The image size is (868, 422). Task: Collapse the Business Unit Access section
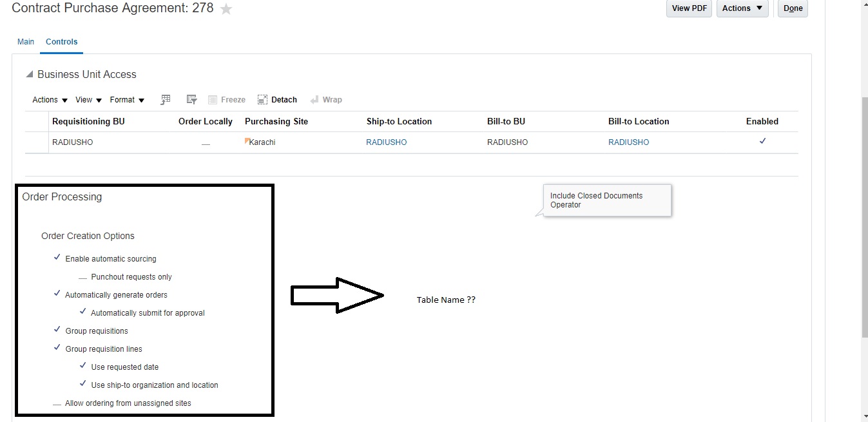pyautogui.click(x=29, y=75)
